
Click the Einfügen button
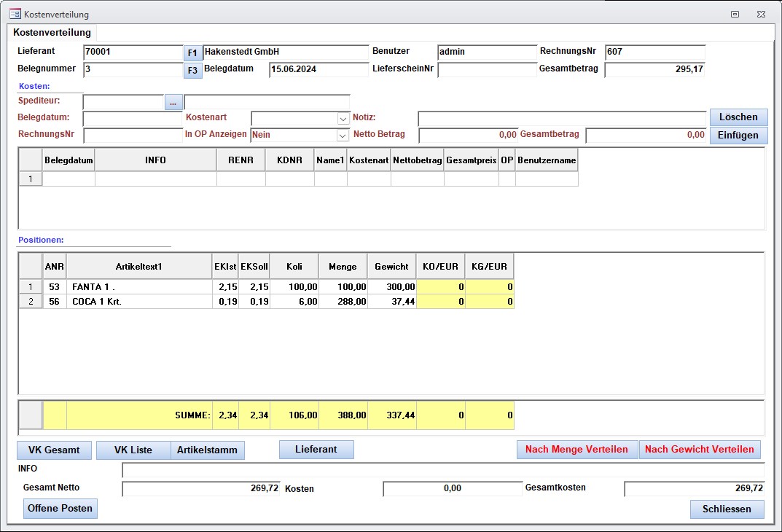coord(738,135)
